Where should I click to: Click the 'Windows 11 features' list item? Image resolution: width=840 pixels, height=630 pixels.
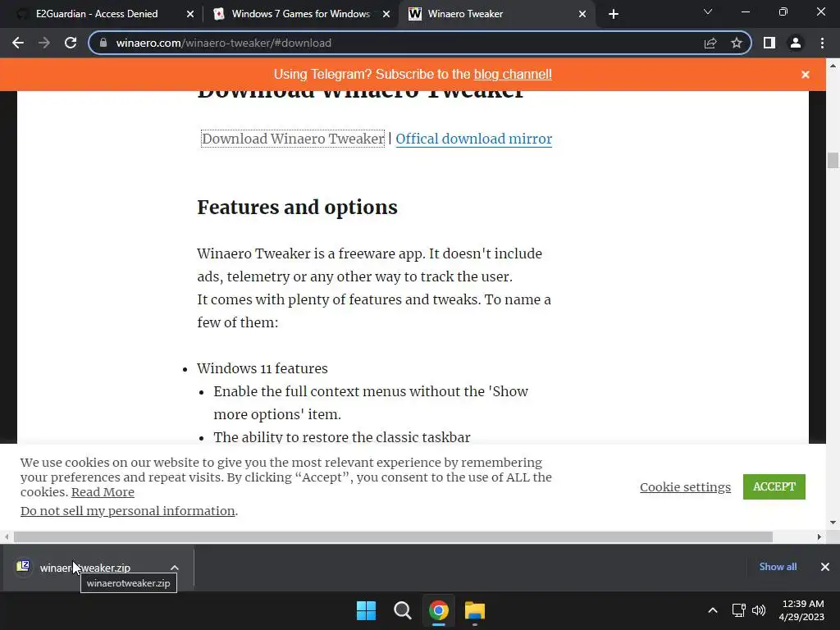pos(262,368)
